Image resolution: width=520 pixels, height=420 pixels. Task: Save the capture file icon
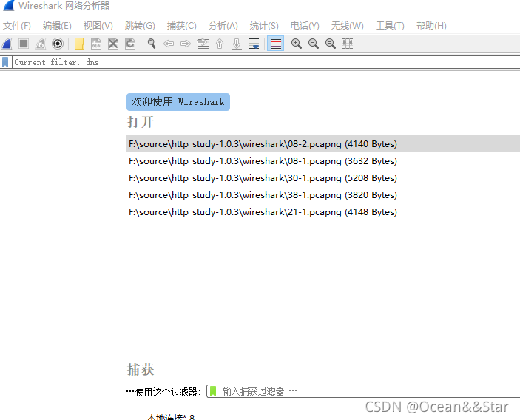[96, 44]
